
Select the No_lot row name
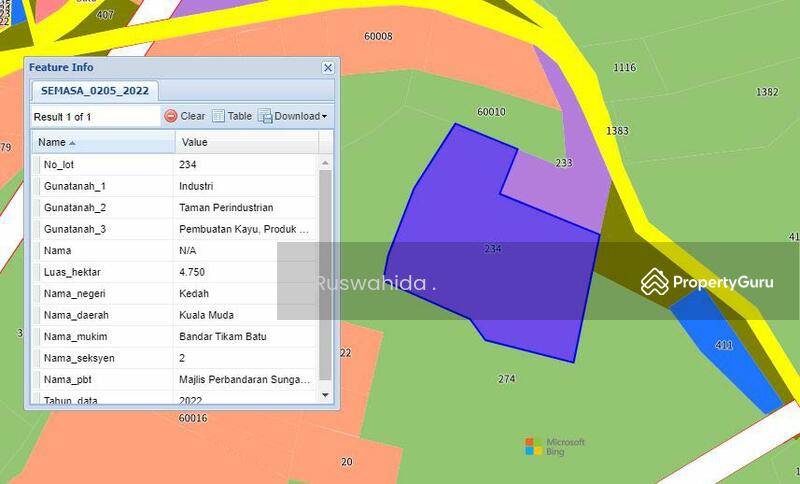[x=59, y=165]
